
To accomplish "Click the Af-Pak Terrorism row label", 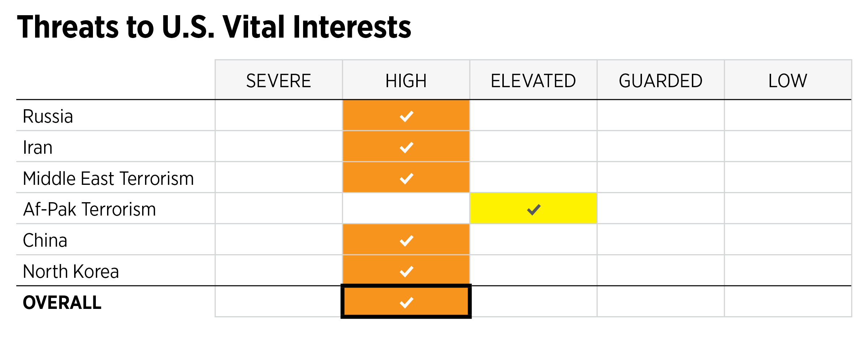I will tap(89, 209).
